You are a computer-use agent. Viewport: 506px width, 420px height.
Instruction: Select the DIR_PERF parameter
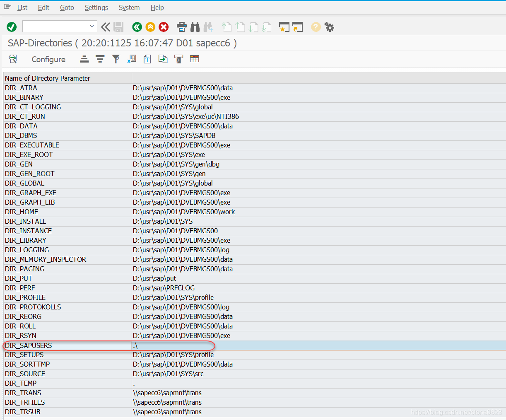(x=20, y=288)
